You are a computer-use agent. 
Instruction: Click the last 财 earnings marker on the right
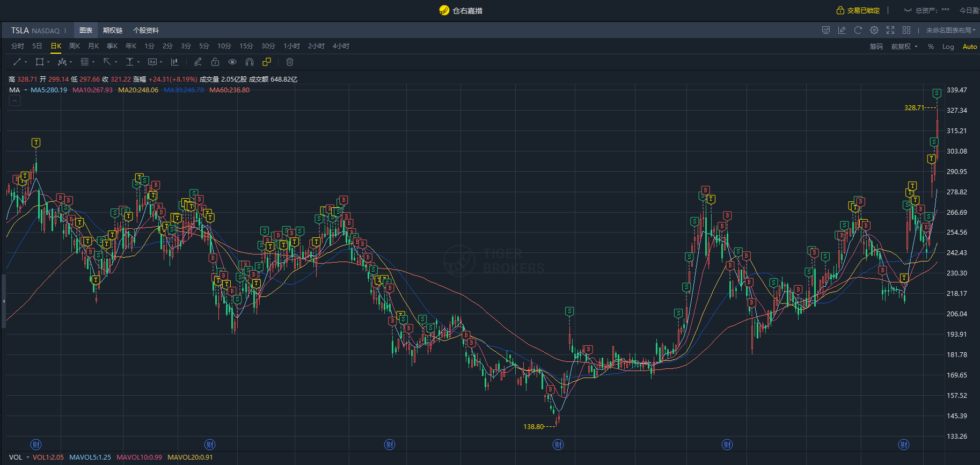904,444
